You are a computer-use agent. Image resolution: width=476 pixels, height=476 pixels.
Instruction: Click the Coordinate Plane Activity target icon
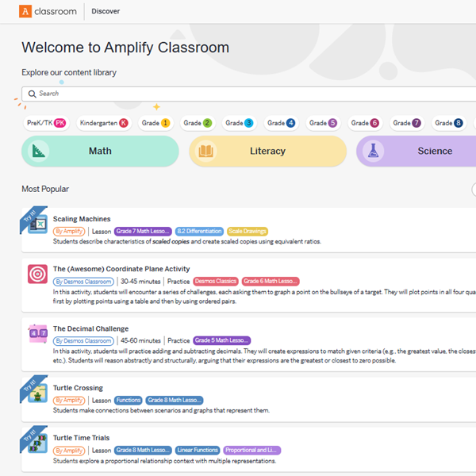[x=37, y=274]
